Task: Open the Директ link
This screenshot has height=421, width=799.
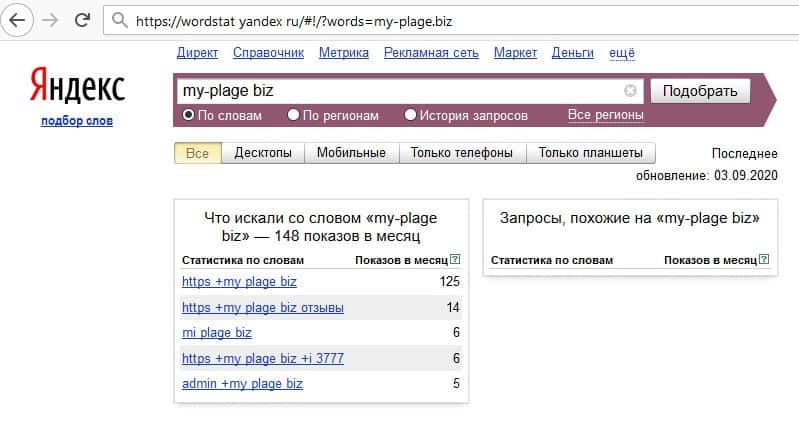Action: coord(197,53)
